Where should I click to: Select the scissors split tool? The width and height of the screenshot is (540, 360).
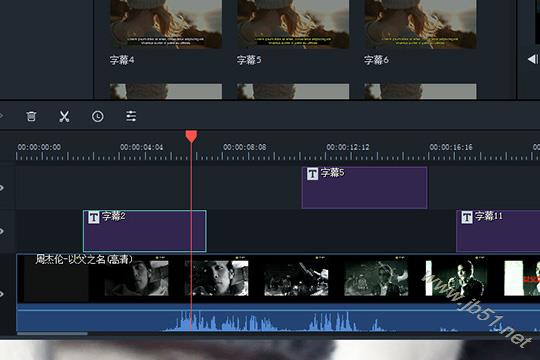click(x=64, y=116)
